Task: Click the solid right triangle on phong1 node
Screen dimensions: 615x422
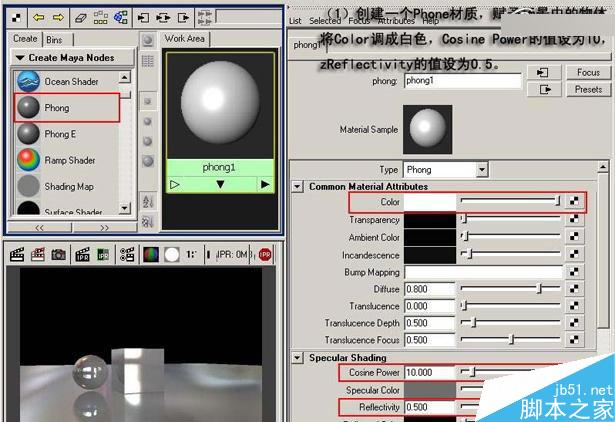Action: click(x=265, y=184)
